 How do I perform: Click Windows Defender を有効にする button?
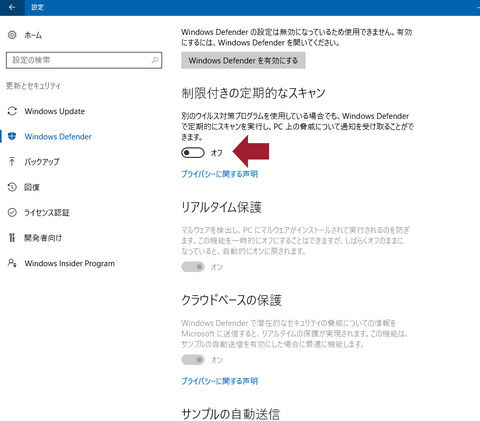[x=243, y=61]
